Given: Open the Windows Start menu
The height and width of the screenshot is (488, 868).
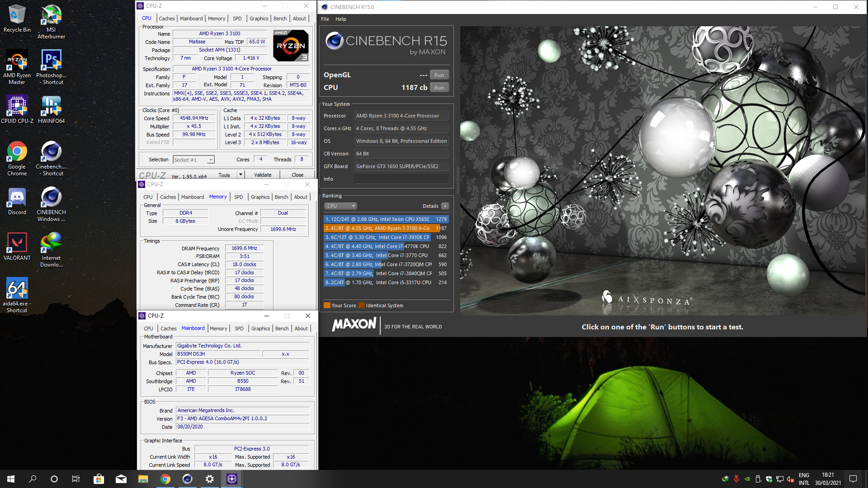Looking at the screenshot, I should pyautogui.click(x=11, y=479).
